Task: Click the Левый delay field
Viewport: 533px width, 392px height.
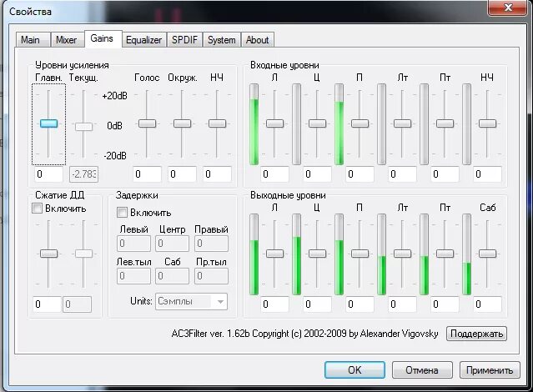Action: (x=133, y=244)
